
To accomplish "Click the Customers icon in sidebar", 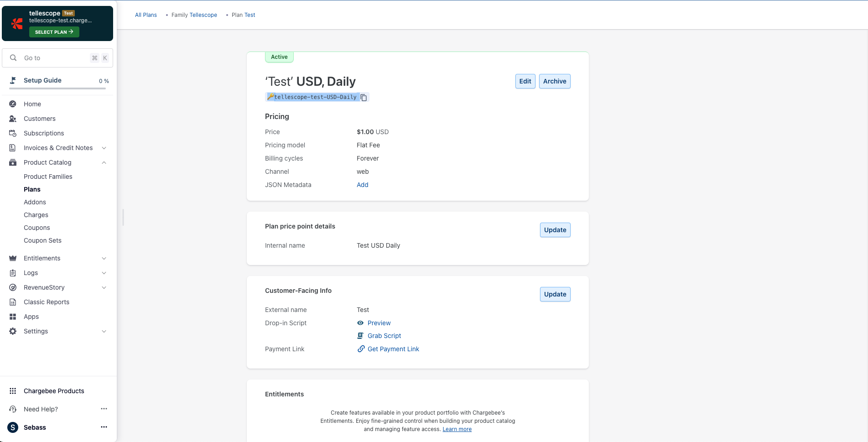I will [13, 119].
